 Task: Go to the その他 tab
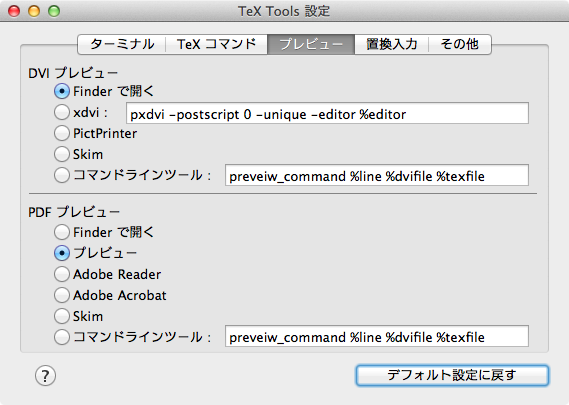point(460,44)
